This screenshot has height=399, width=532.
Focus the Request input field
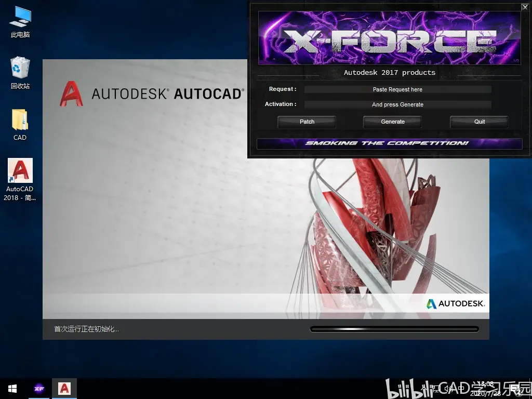click(x=397, y=89)
